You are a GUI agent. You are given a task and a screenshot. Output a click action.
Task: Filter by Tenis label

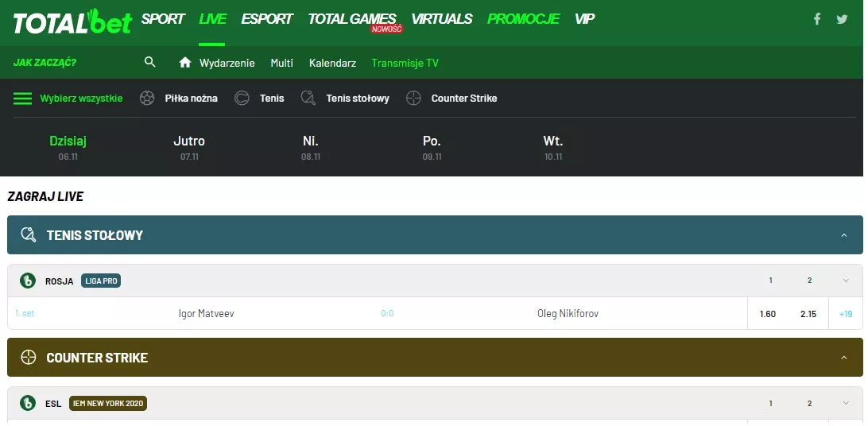pos(272,99)
